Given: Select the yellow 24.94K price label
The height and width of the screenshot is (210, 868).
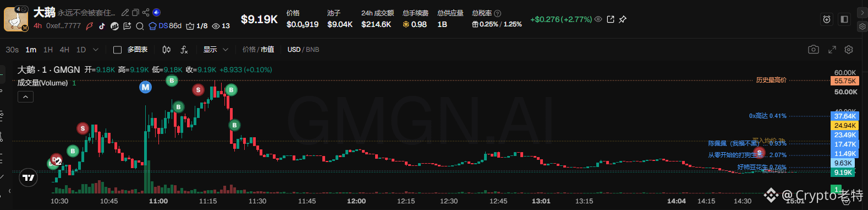Looking at the screenshot, I should pos(844,126).
